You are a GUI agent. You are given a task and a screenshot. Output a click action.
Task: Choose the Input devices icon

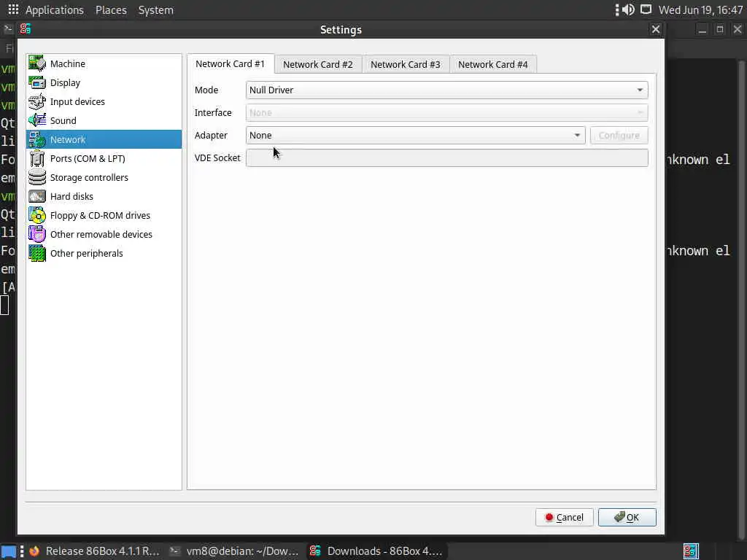point(37,101)
